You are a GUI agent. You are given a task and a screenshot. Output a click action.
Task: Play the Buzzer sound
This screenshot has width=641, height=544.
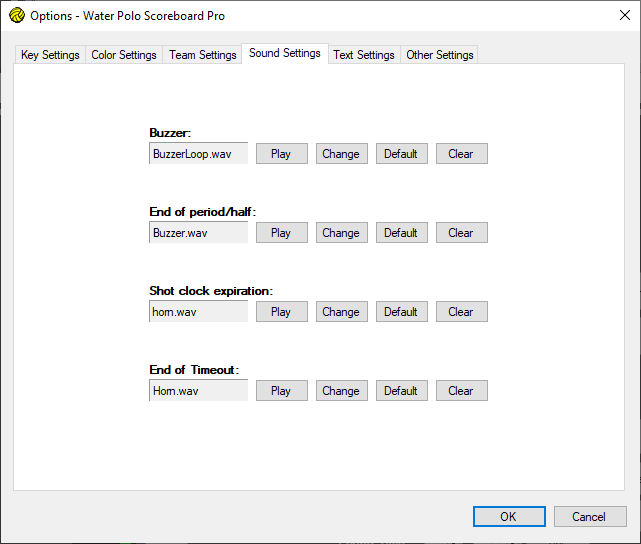pyautogui.click(x=281, y=154)
